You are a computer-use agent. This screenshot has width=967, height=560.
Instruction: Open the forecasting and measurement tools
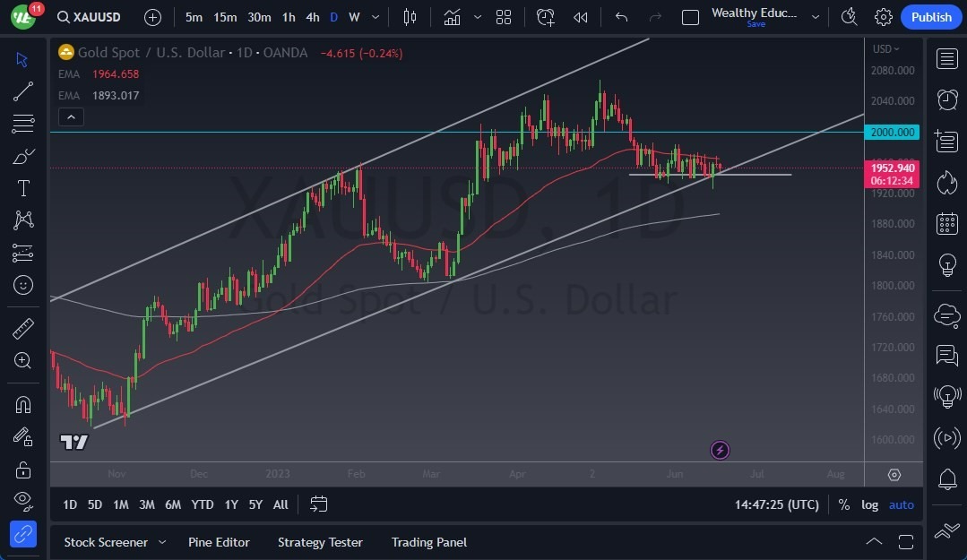[x=22, y=253]
